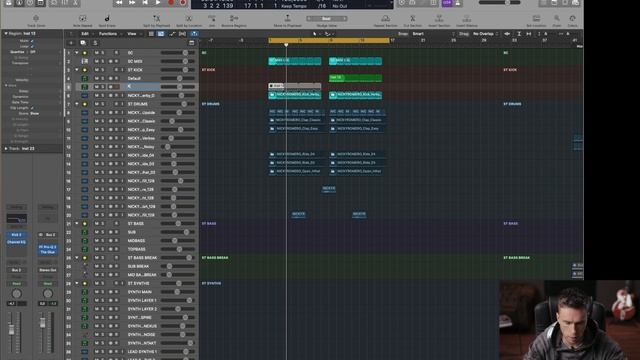Select the SYNTH MAIN track name

point(140,292)
